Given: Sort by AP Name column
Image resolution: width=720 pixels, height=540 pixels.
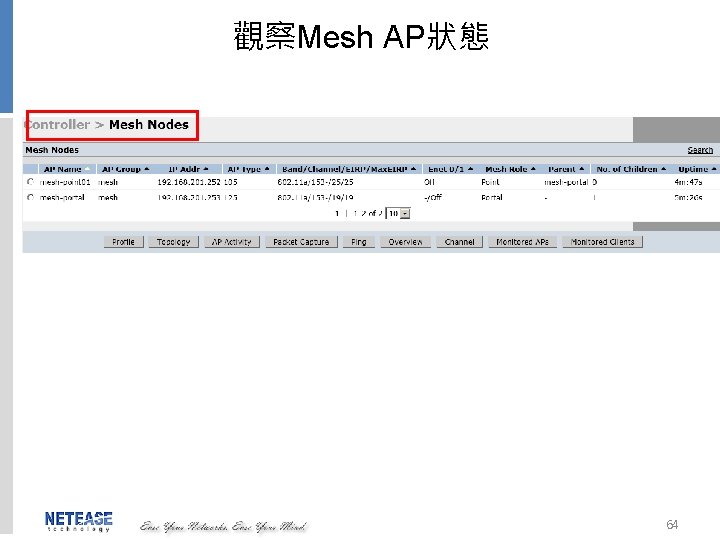Looking at the screenshot, I should click(x=67, y=169).
